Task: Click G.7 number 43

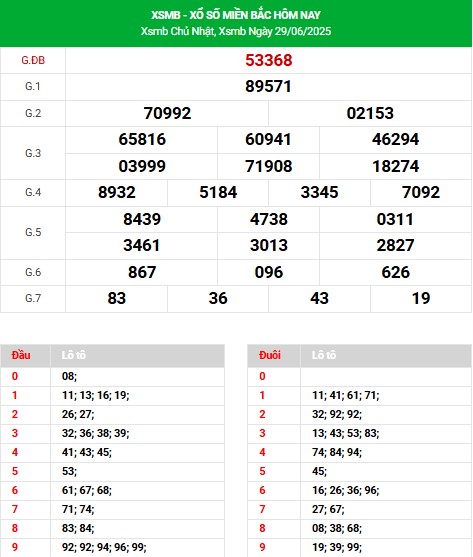Action: 319,298
